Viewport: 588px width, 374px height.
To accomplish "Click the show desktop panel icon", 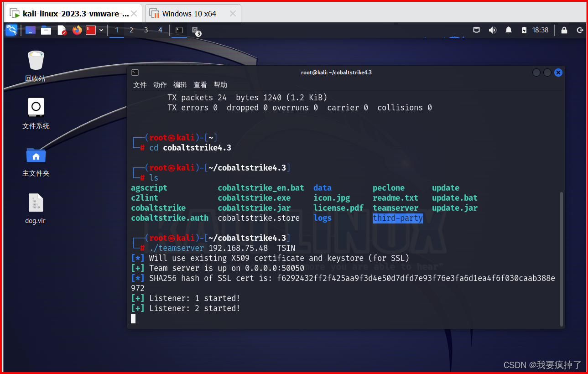I will [31, 30].
